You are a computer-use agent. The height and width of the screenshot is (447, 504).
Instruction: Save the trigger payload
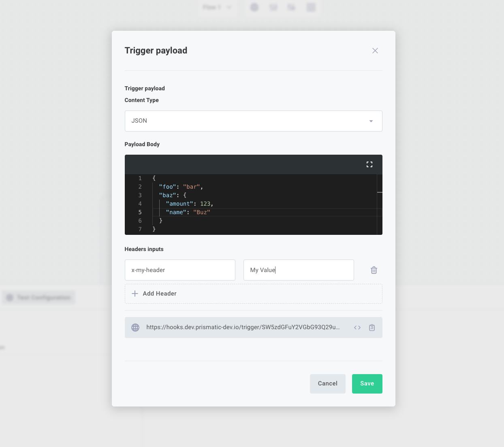pos(367,383)
